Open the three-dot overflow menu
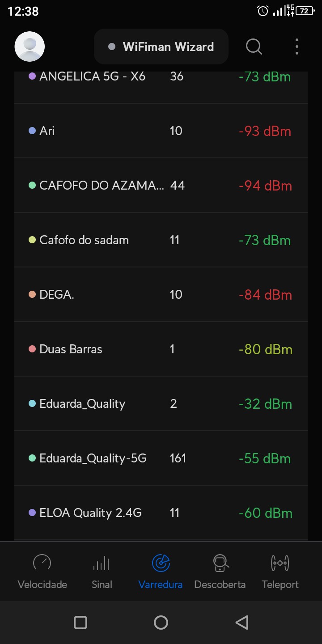Screen dimensions: 322x644 (297, 47)
